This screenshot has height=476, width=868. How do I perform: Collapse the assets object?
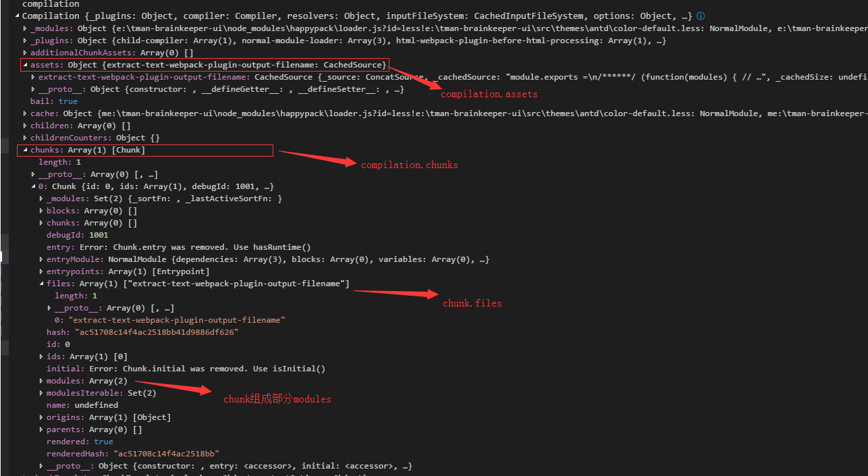pos(25,65)
